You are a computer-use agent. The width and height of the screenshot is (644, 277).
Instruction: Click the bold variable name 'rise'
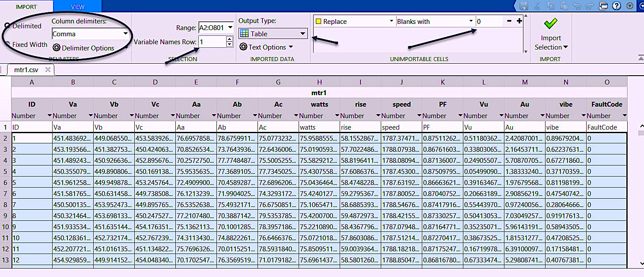[x=360, y=104]
